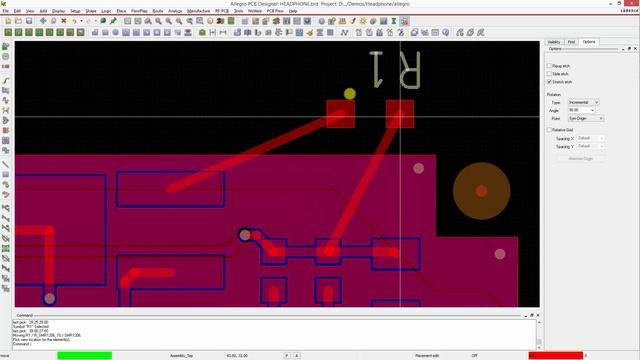Open the Rotation Angle dropdown

[x=581, y=110]
